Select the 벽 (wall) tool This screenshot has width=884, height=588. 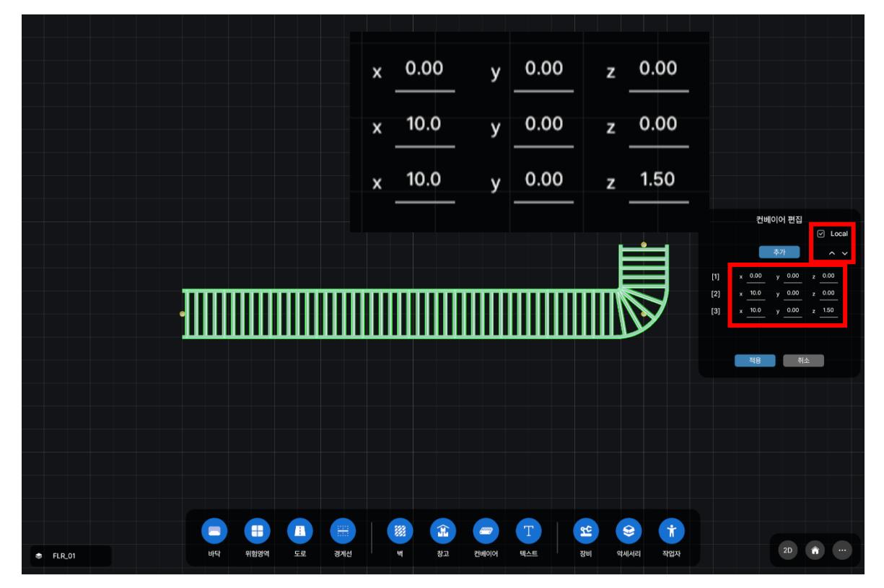399,532
